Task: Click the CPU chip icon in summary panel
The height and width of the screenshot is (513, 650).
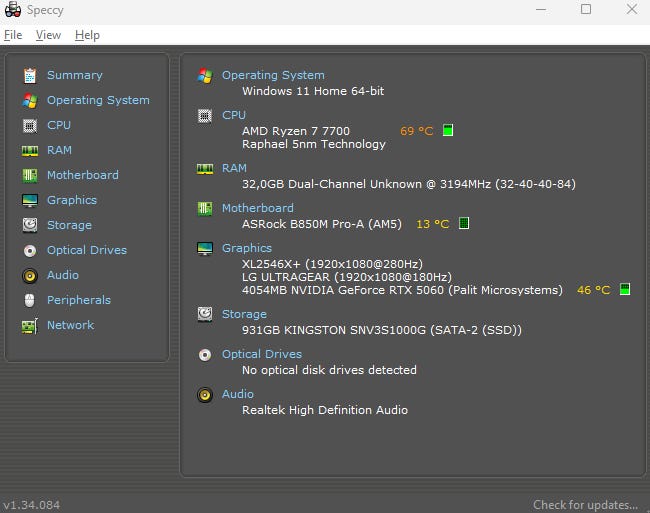Action: pyautogui.click(x=205, y=116)
